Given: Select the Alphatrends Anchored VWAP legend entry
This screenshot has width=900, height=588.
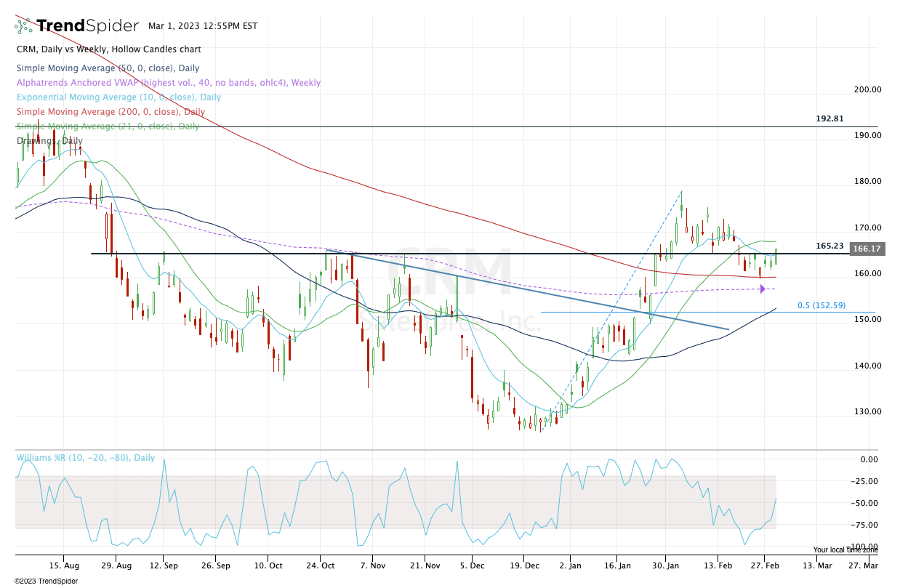Looking at the screenshot, I should click(168, 83).
